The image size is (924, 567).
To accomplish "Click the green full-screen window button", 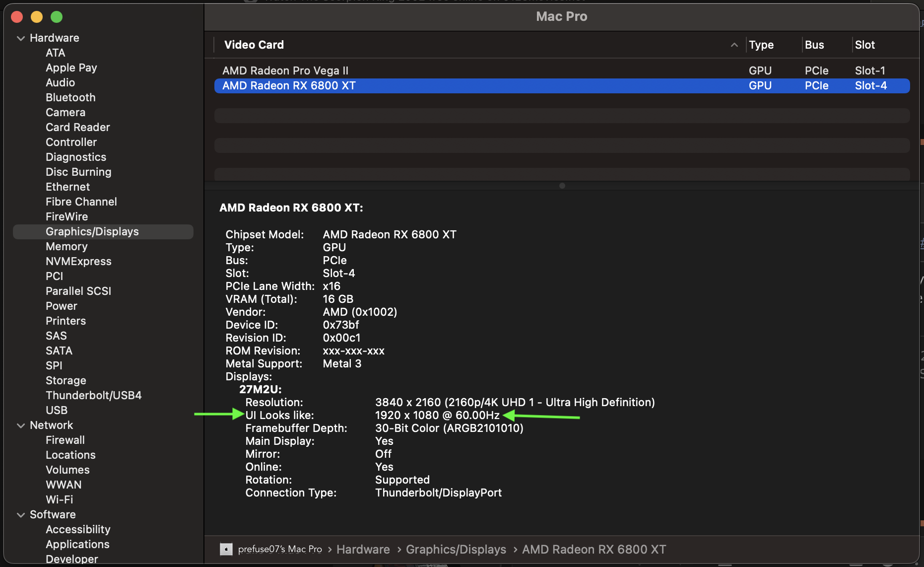I will (x=57, y=17).
